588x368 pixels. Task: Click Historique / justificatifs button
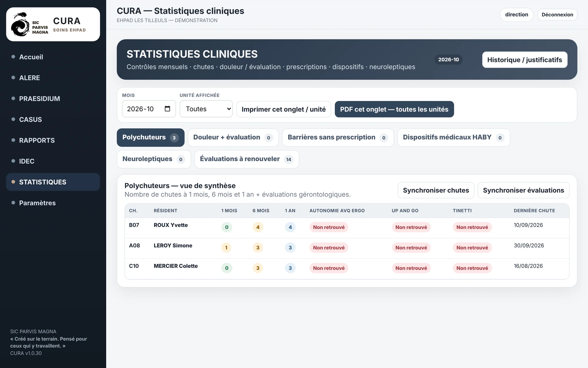(524, 60)
